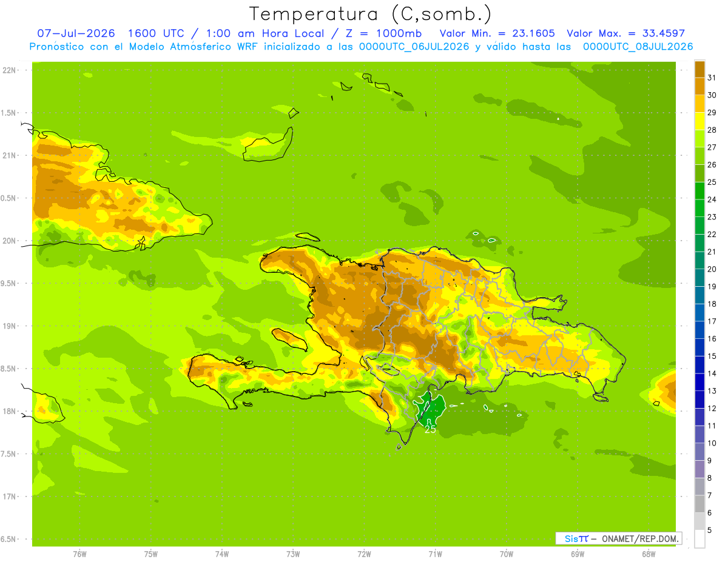Click the 'Valor Min. = 23.1605' text
The height and width of the screenshot is (562, 728).
click(497, 33)
